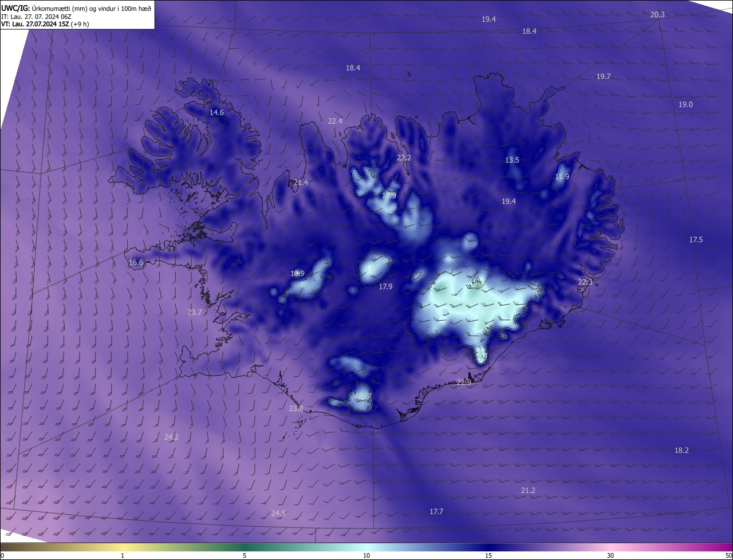Image resolution: width=733 pixels, height=560 pixels.
Task: Click the 24.5 value label
Action: point(278,513)
